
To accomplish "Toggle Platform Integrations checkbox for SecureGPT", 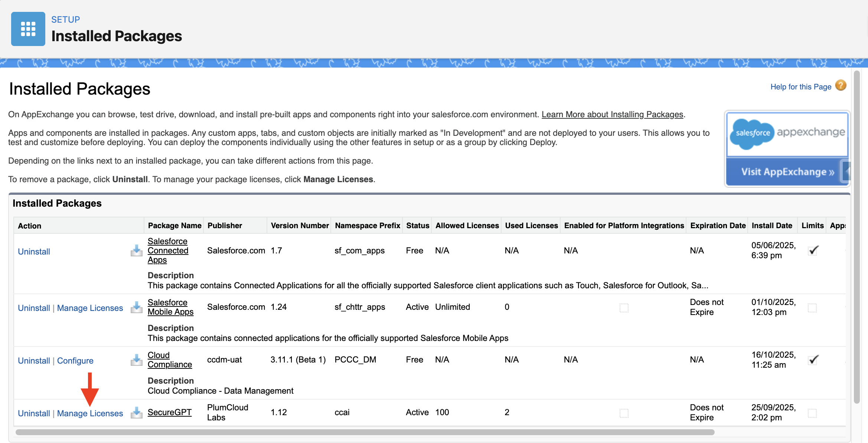I will coord(624,413).
